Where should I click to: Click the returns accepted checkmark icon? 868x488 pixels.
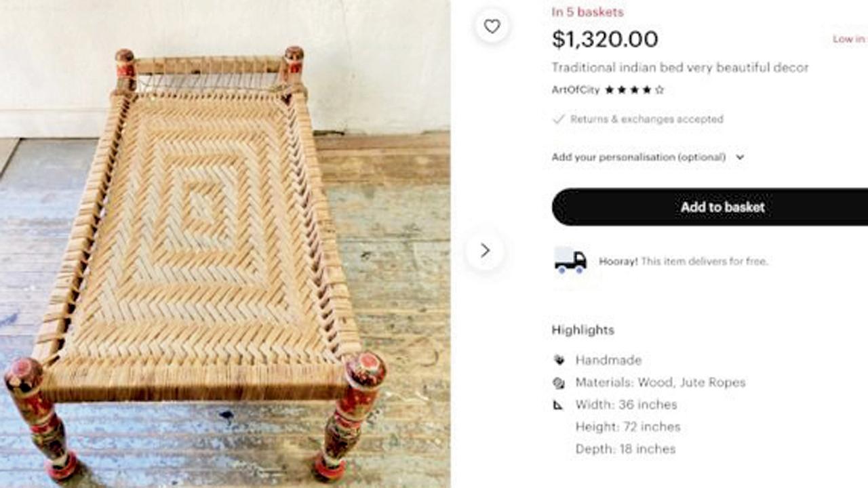pyautogui.click(x=558, y=119)
